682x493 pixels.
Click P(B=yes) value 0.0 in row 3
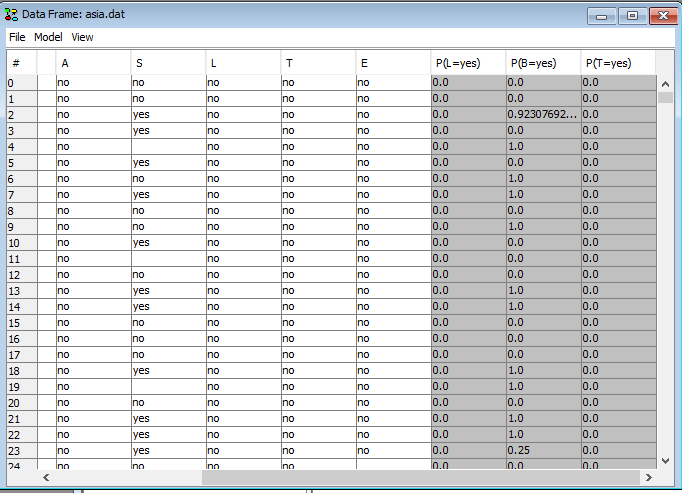543,131
